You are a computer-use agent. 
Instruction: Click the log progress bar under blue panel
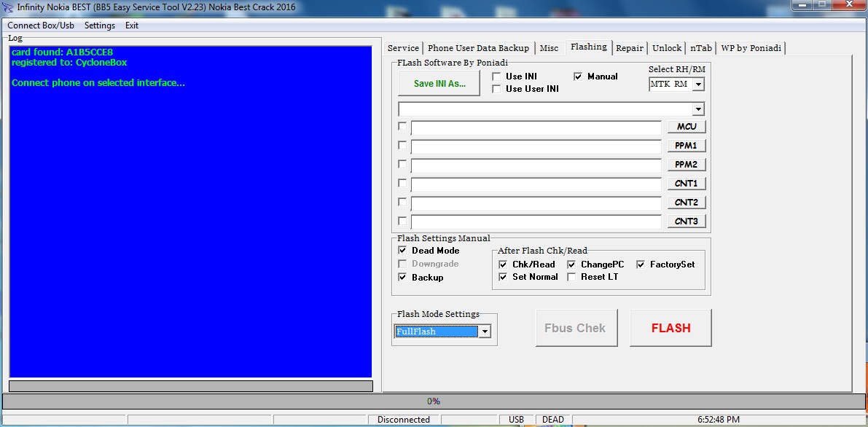(x=191, y=386)
